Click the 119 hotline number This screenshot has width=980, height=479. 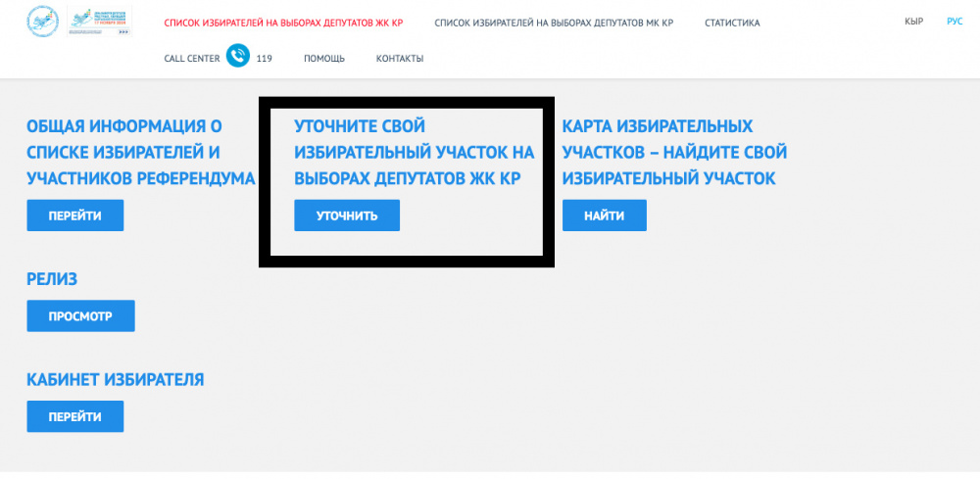(264, 59)
